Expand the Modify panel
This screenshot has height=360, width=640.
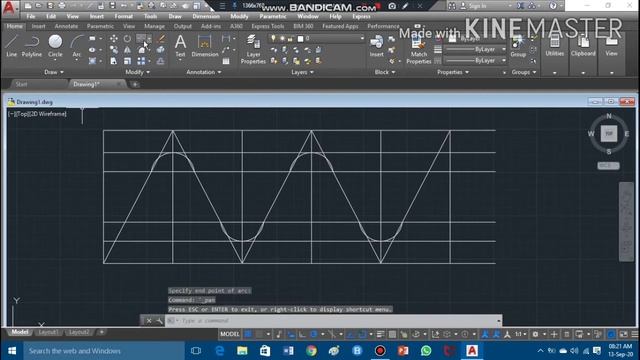click(x=137, y=72)
